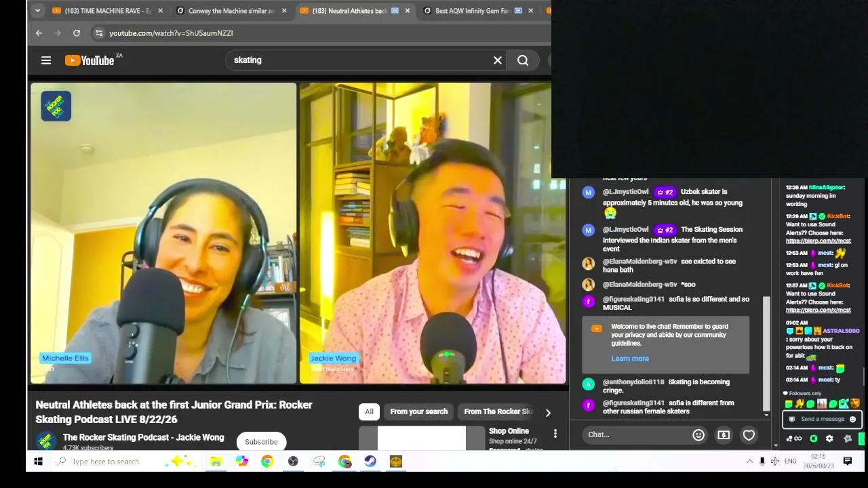Switch to the TIME MACHINE RAVE tab
This screenshot has width=868, height=488.
[x=108, y=11]
